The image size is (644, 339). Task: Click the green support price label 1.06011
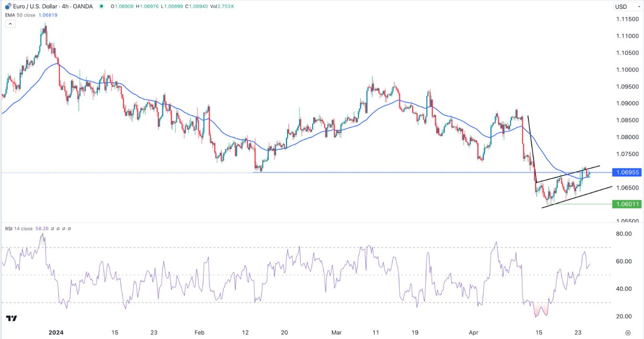[627, 204]
